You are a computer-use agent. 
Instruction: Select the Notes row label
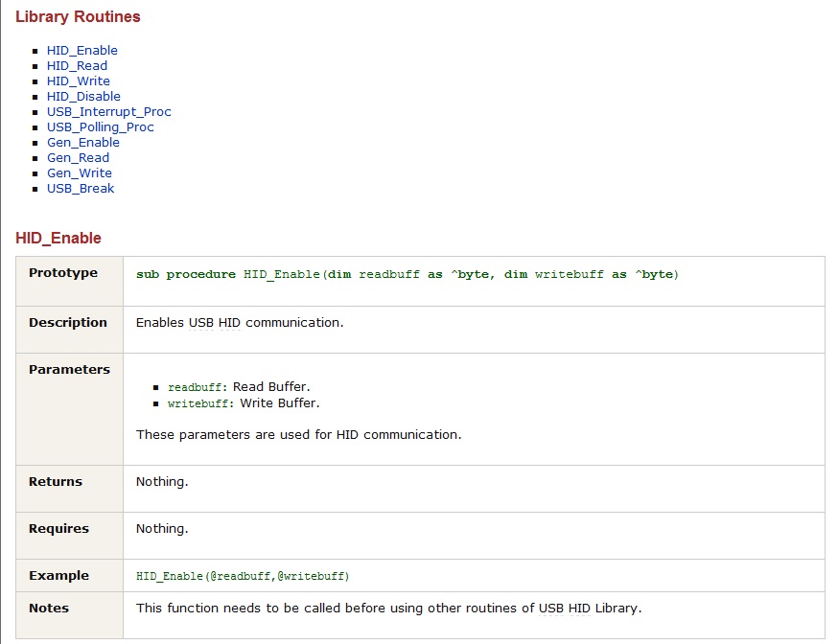click(49, 609)
